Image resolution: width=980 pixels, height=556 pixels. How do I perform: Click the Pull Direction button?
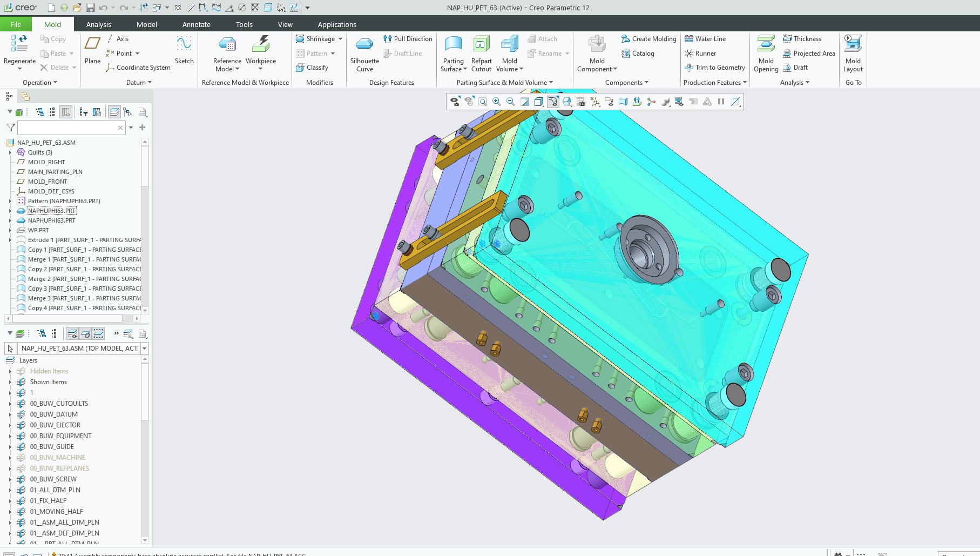coord(408,39)
